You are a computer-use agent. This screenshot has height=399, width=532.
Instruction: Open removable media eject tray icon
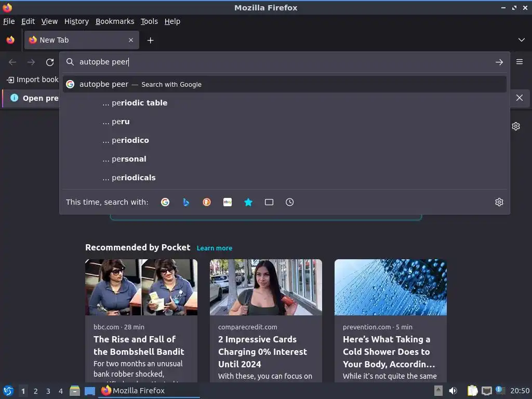(x=438, y=391)
